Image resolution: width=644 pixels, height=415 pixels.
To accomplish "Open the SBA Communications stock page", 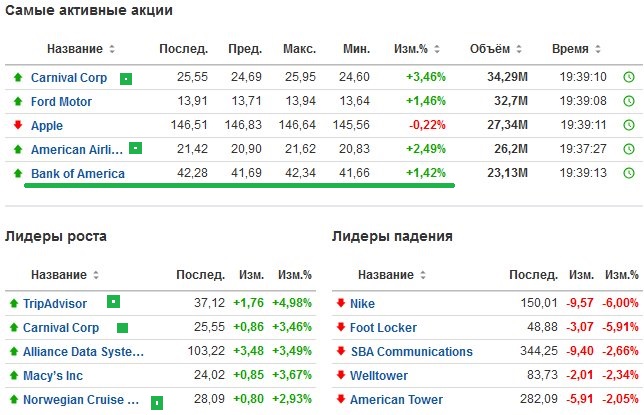I will tap(412, 352).
